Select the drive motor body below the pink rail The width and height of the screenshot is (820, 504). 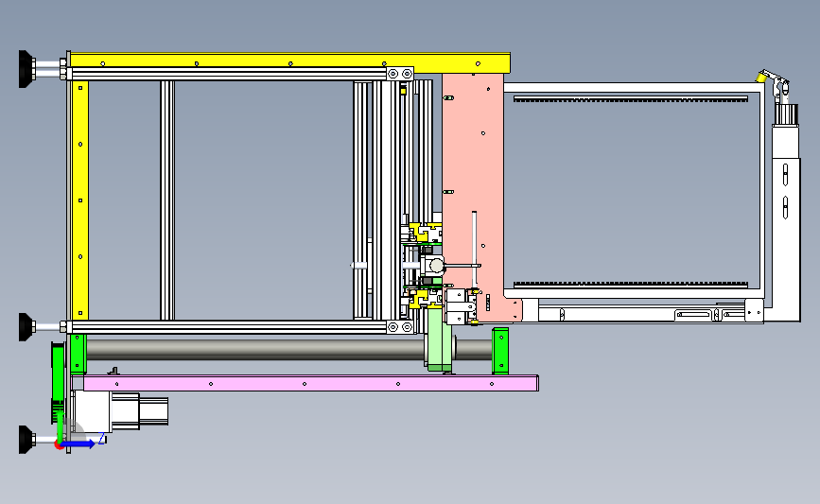pyautogui.click(x=119, y=410)
